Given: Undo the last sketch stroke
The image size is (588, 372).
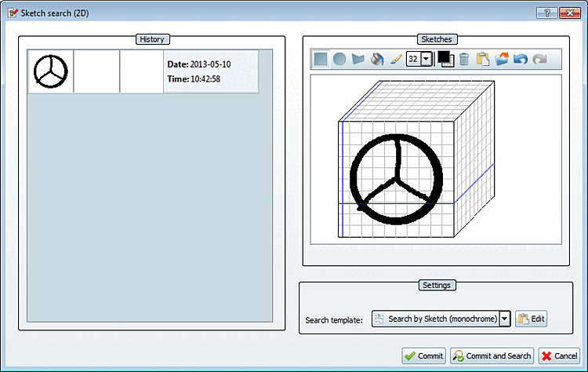Looking at the screenshot, I should coord(521,59).
